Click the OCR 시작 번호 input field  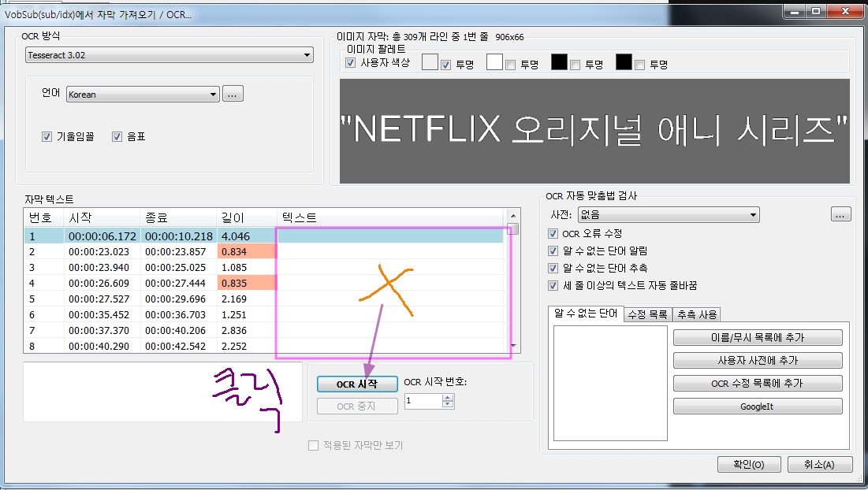[423, 401]
